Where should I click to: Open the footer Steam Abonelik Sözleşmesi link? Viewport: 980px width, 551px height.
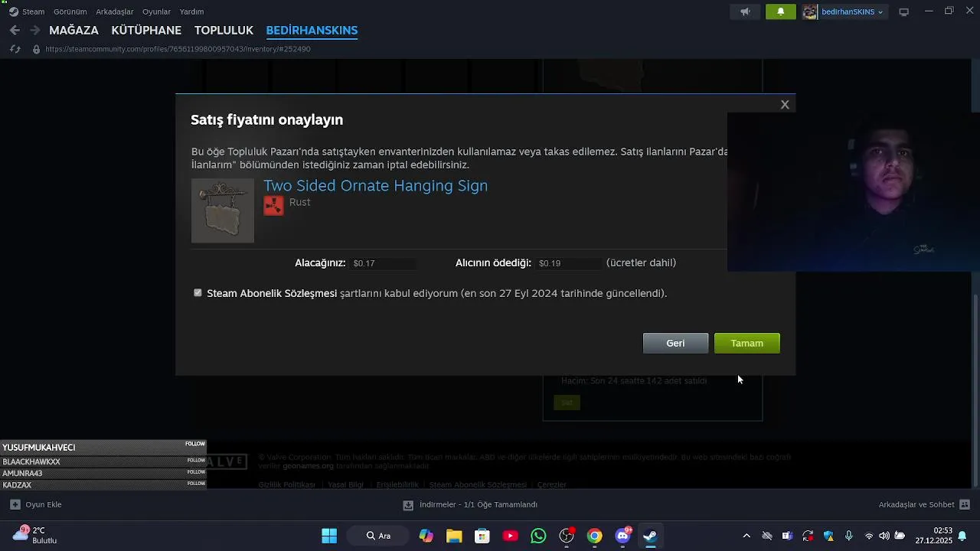click(478, 484)
